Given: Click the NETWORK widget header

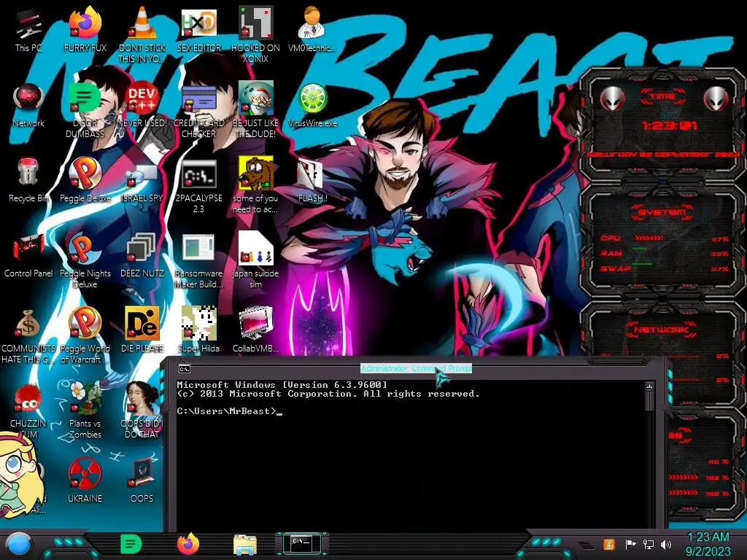Looking at the screenshot, I should tap(662, 330).
